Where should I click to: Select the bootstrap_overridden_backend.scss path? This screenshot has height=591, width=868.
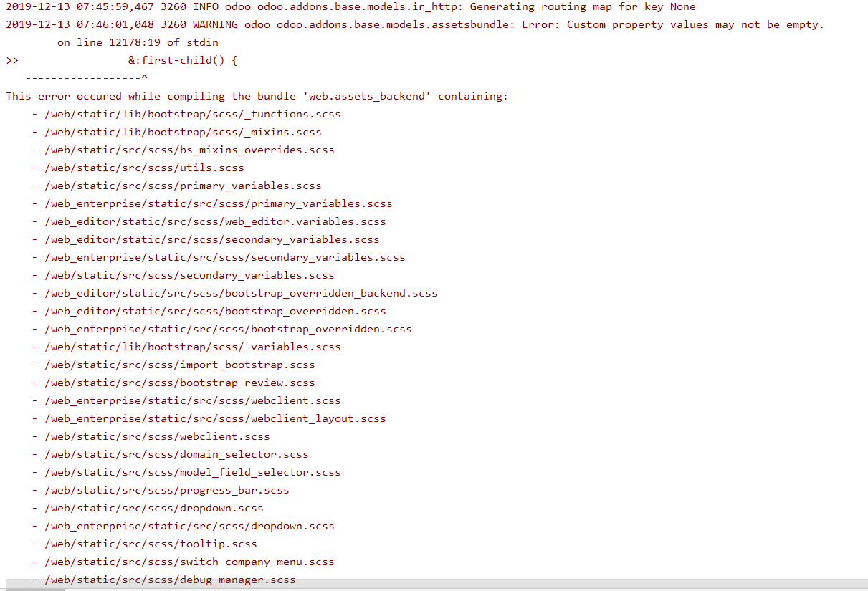tap(241, 293)
